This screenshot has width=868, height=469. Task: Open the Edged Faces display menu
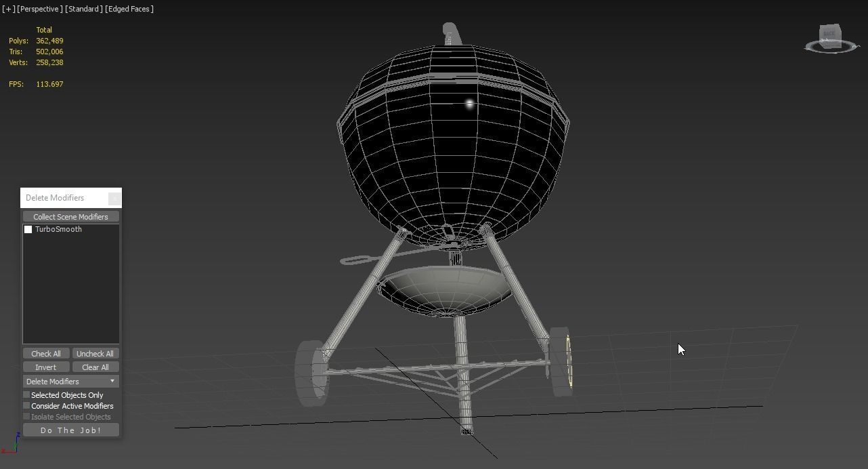point(129,9)
